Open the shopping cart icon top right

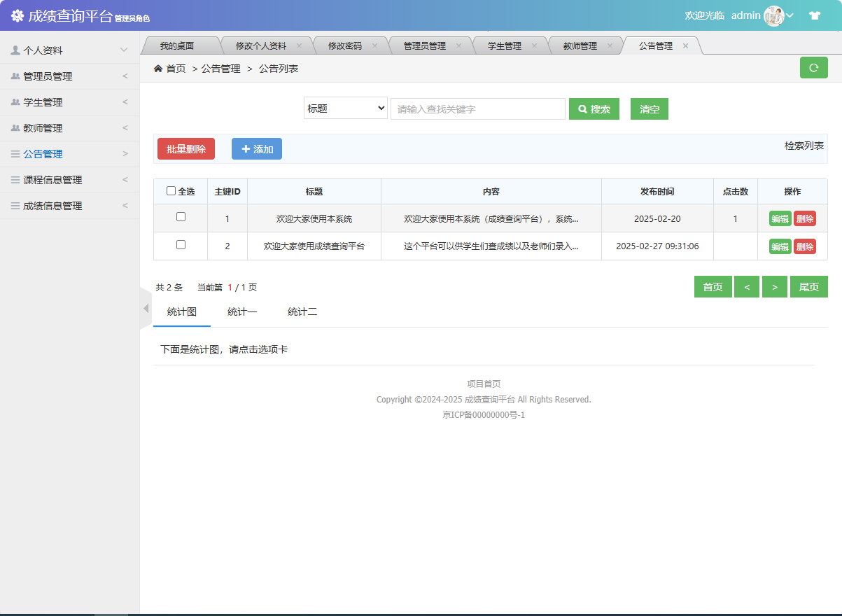pyautogui.click(x=814, y=15)
